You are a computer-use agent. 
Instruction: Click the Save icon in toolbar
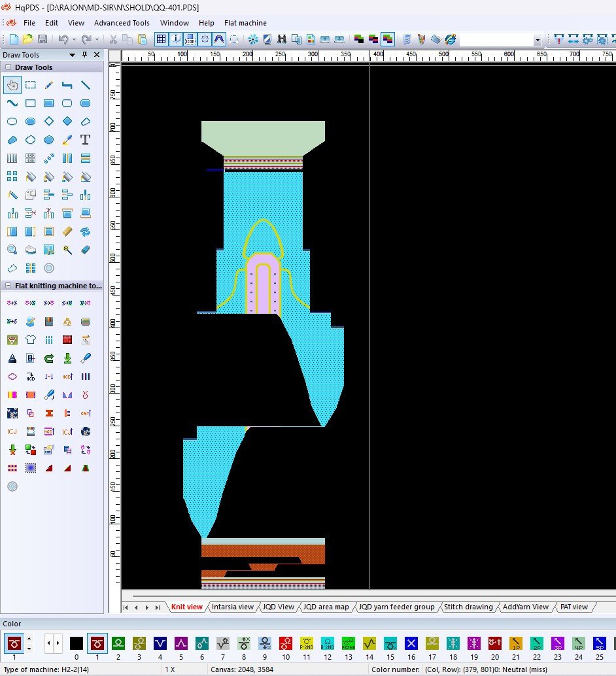[x=43, y=39]
